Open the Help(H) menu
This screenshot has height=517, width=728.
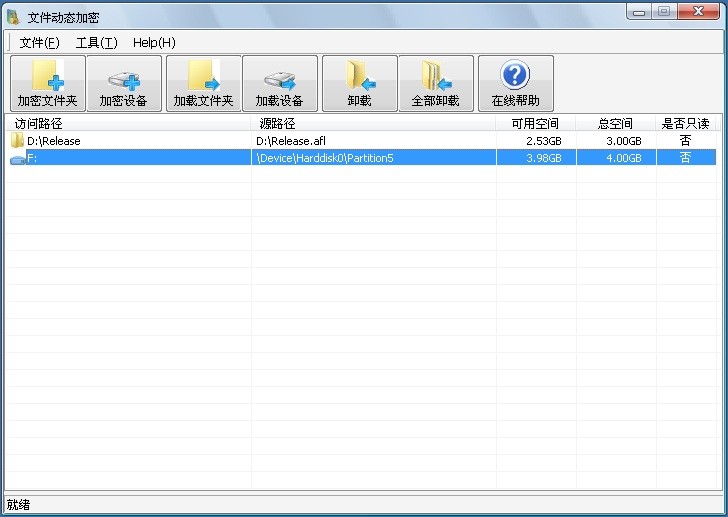click(x=154, y=43)
